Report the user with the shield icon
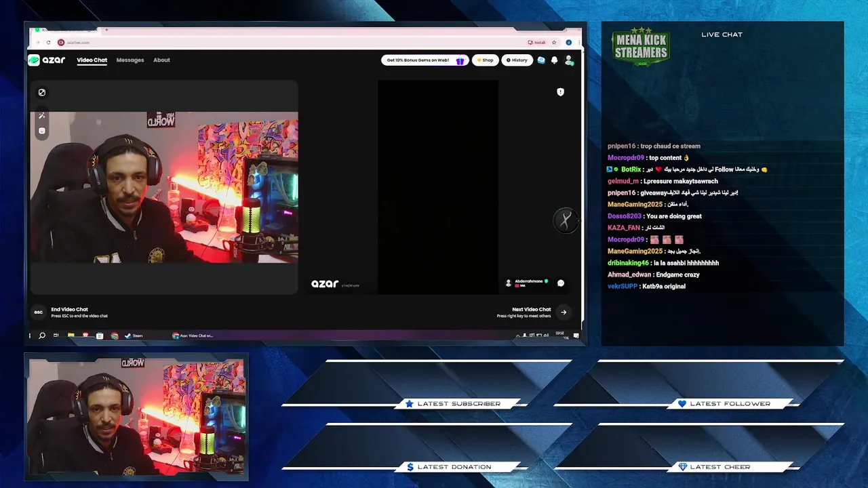This screenshot has height=488, width=868. (x=560, y=91)
